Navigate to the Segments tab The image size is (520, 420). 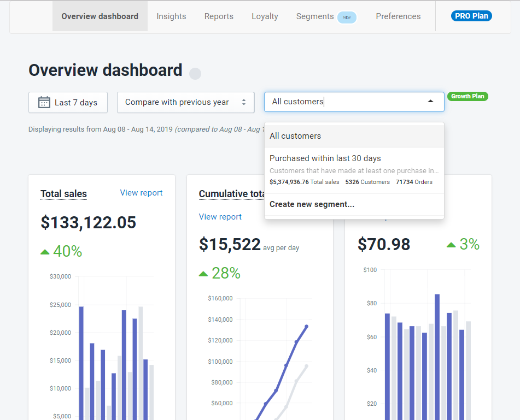[315, 16]
